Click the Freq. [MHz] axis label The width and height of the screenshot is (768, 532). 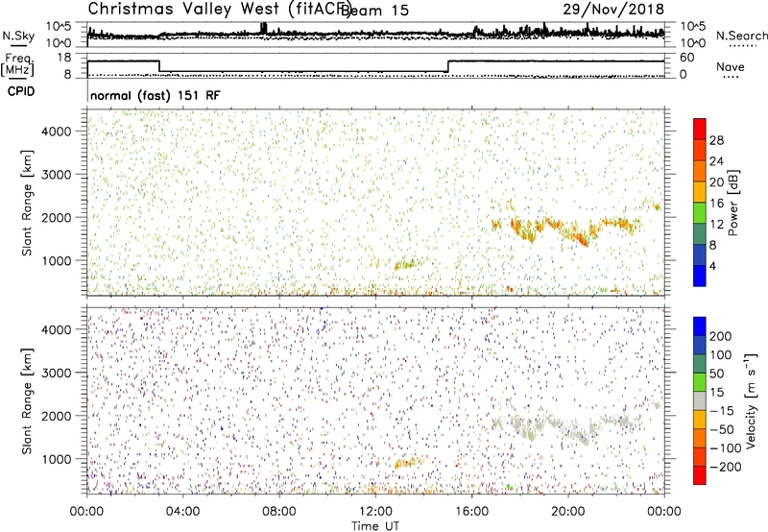17,64
